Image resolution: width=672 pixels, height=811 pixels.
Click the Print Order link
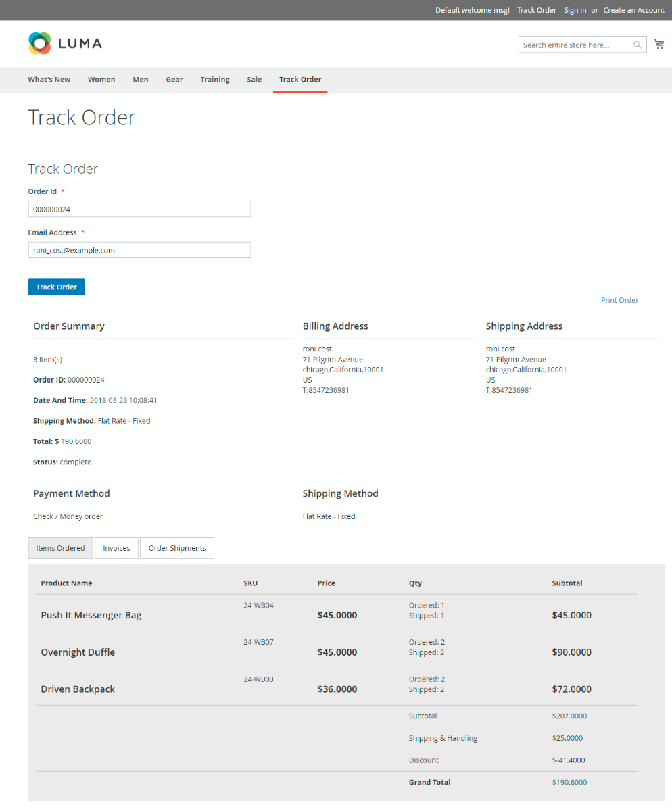(x=619, y=300)
